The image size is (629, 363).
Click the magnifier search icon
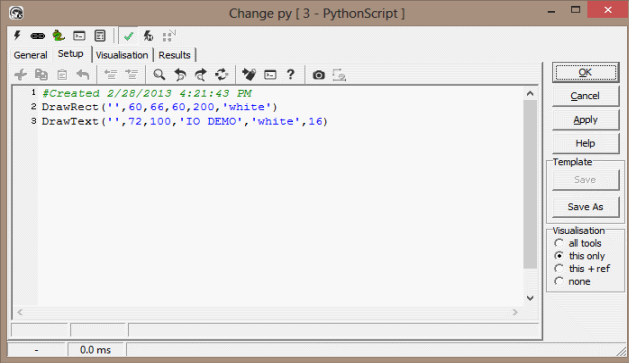point(159,75)
